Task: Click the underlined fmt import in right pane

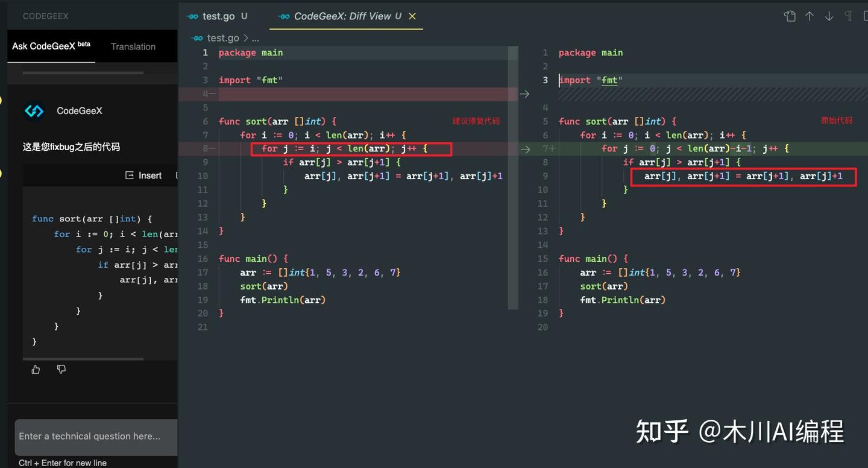Action: pos(610,80)
